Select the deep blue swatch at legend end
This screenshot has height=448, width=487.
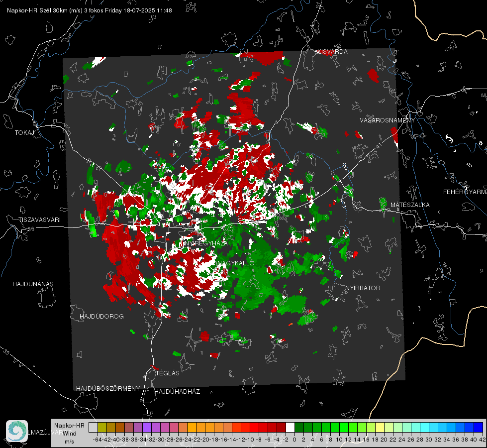(479, 427)
